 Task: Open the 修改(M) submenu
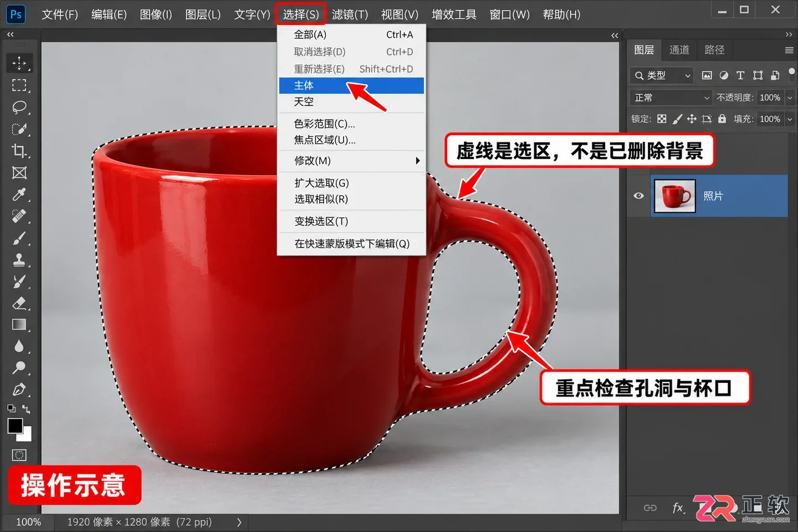351,161
